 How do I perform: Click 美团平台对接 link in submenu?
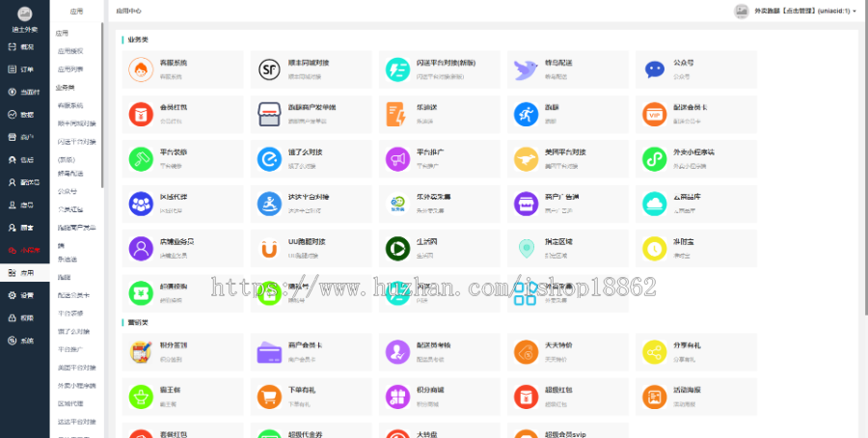coord(77,368)
